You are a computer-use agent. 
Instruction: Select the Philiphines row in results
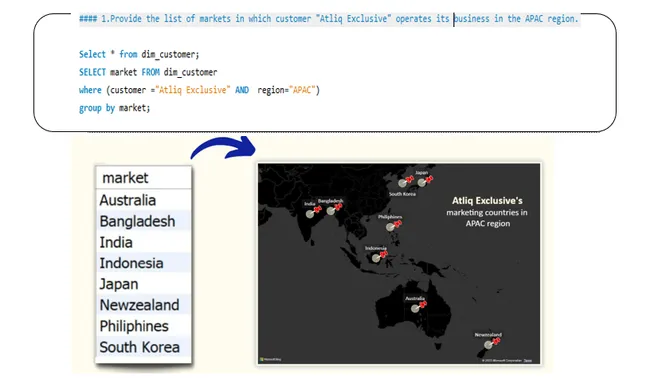(143, 326)
